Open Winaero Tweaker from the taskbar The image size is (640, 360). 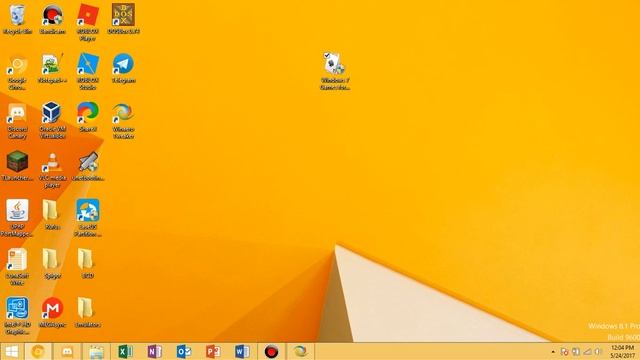[x=300, y=351]
